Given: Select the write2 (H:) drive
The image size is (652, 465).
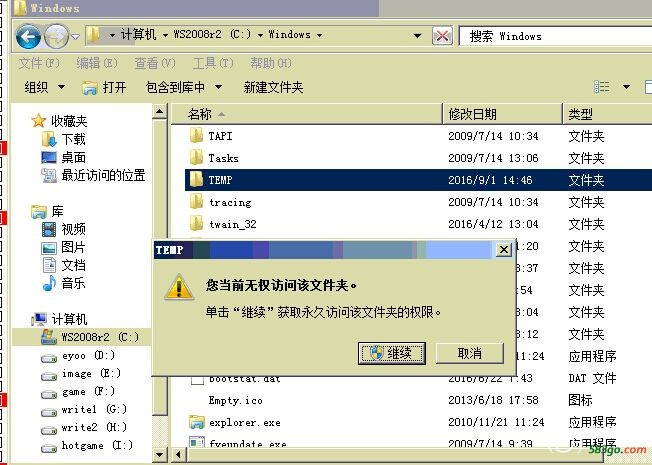Looking at the screenshot, I should pos(84,428).
